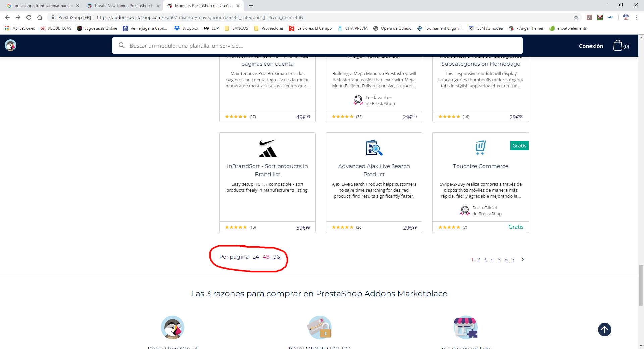Go back to previous browser page
The width and height of the screenshot is (644, 349).
click(7, 17)
